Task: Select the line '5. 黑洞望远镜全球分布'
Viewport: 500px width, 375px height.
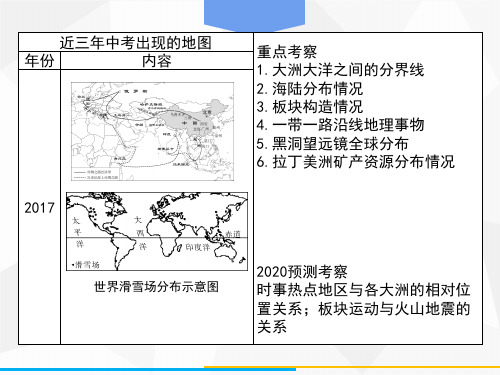Action: point(333,144)
